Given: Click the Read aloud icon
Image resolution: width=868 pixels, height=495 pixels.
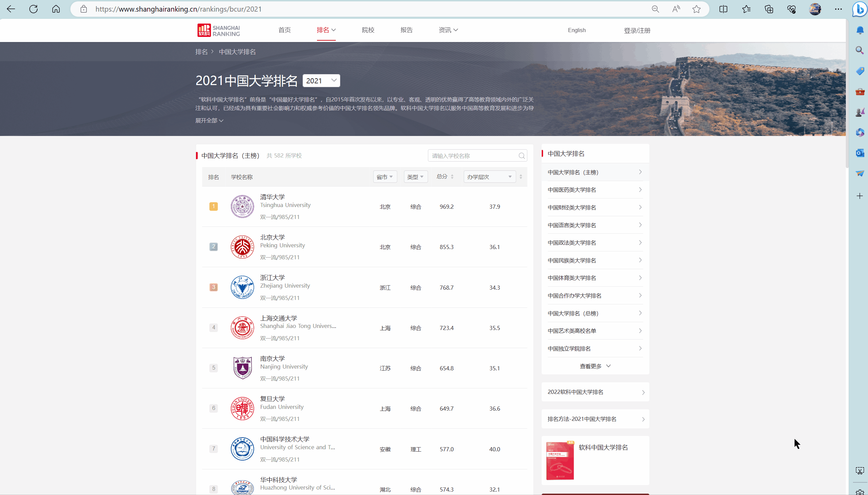Looking at the screenshot, I should click(676, 9).
